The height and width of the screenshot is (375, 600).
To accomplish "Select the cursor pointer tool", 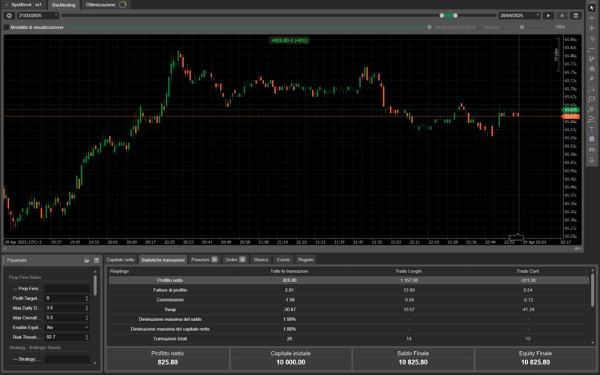I will pyautogui.click(x=592, y=7).
